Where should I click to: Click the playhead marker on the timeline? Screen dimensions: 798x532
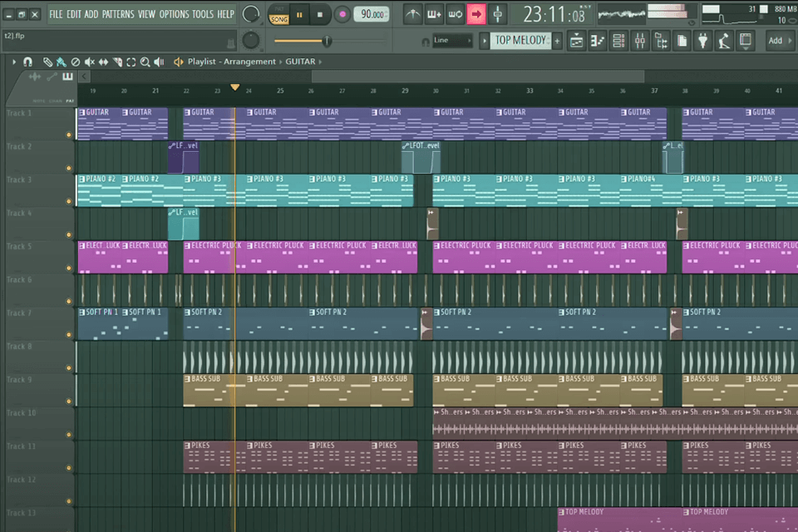[x=235, y=86]
